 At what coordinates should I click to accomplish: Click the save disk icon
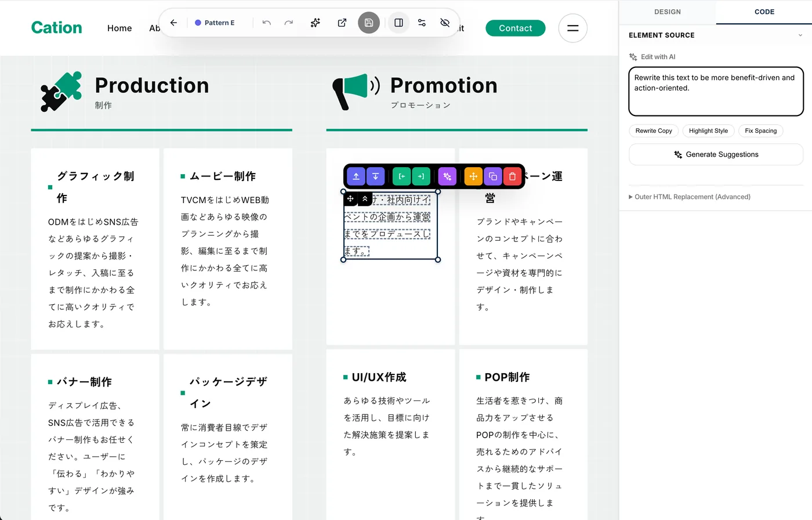[369, 23]
